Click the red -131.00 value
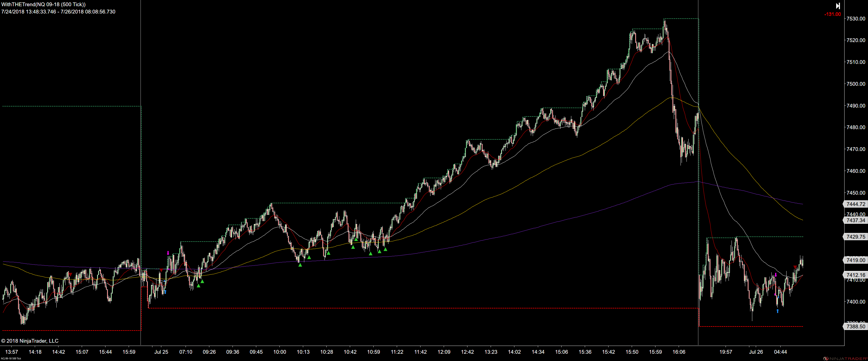868x361 pixels. 832,14
